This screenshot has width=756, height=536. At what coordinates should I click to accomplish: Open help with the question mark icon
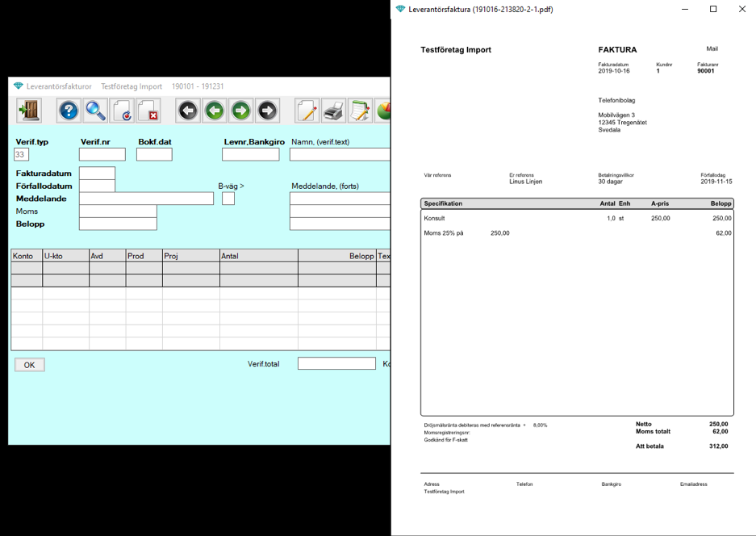(69, 110)
